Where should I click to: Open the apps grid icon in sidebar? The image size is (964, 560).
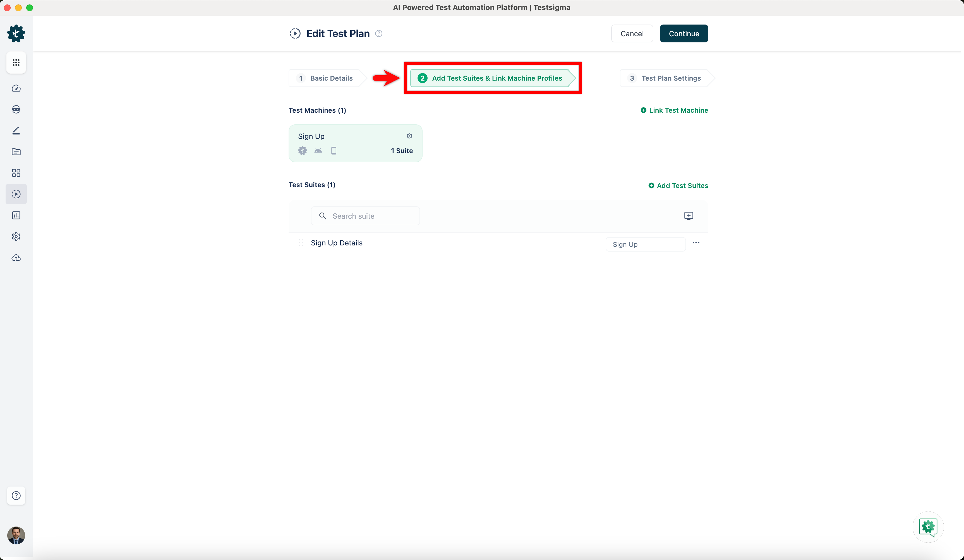point(16,62)
